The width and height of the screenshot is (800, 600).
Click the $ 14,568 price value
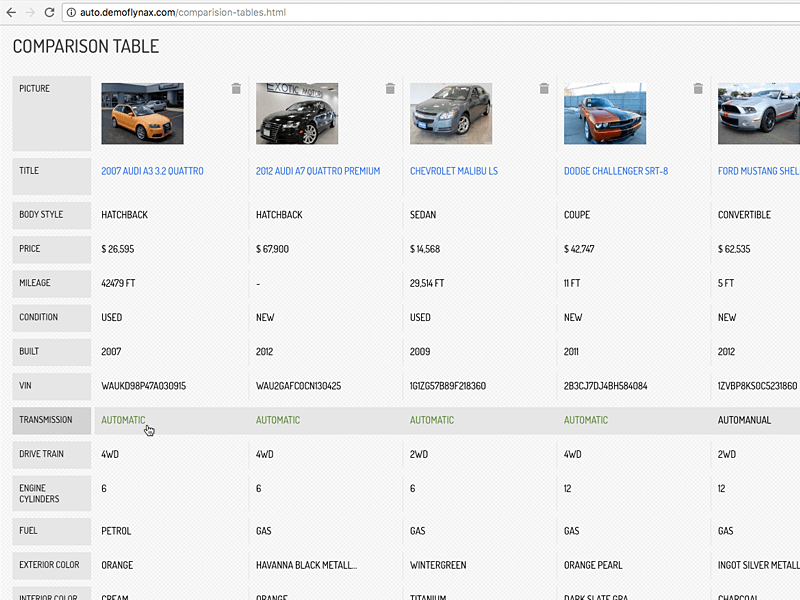425,249
